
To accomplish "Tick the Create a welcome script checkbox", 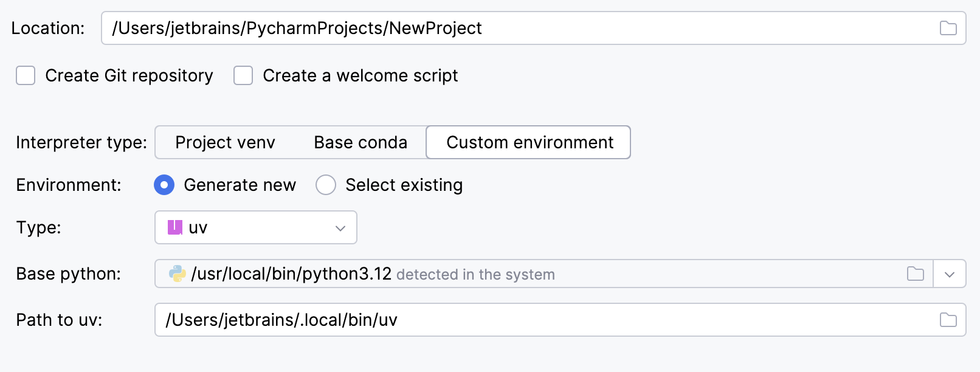I will pyautogui.click(x=243, y=75).
